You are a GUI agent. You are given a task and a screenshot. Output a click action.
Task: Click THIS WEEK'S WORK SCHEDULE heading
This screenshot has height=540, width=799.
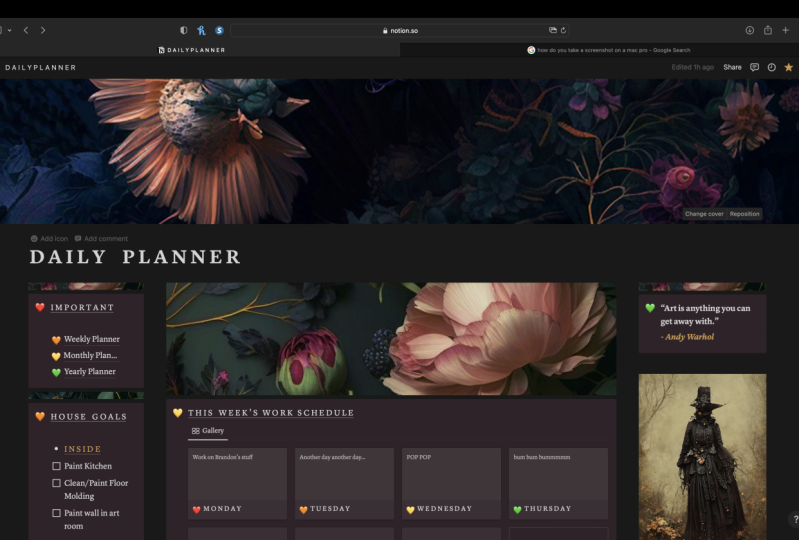(x=271, y=413)
